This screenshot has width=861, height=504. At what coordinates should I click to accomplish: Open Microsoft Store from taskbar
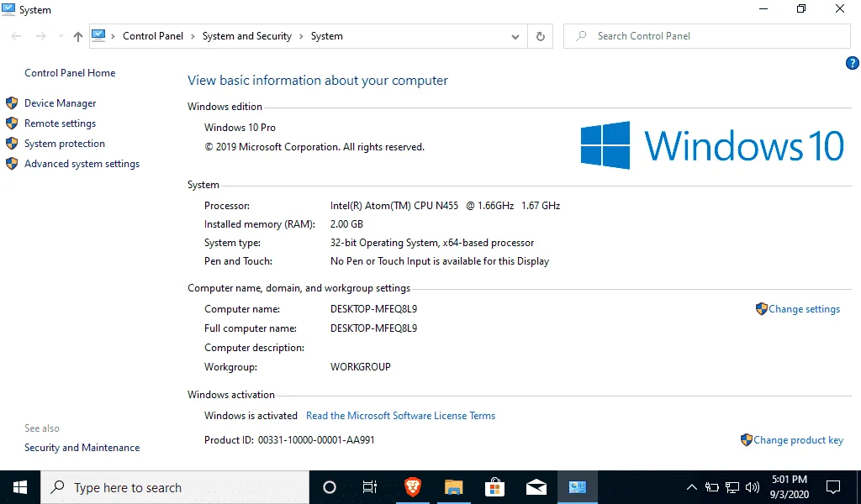pos(494,487)
